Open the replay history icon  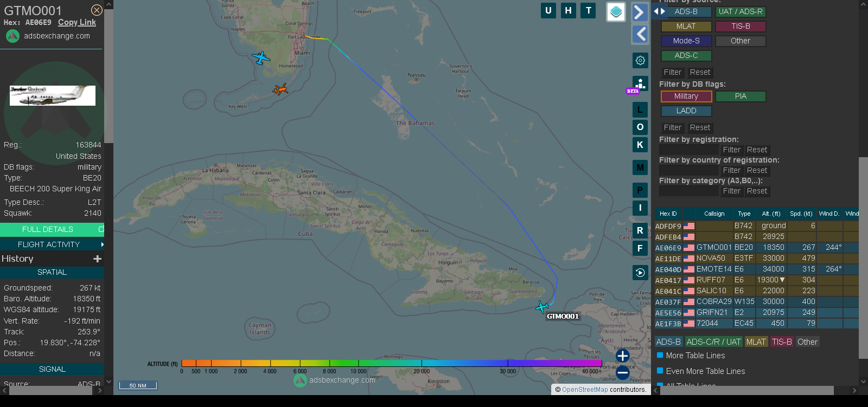coord(640,273)
